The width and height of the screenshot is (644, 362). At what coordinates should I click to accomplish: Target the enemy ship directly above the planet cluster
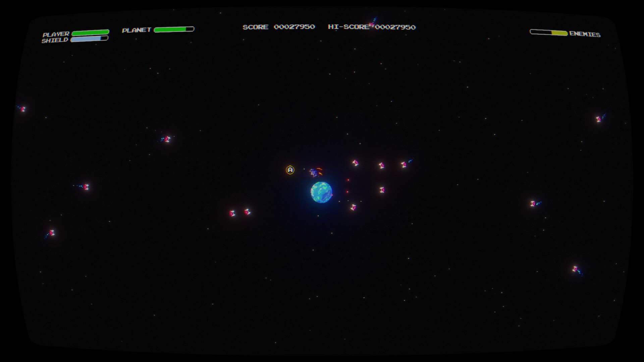[x=356, y=163]
